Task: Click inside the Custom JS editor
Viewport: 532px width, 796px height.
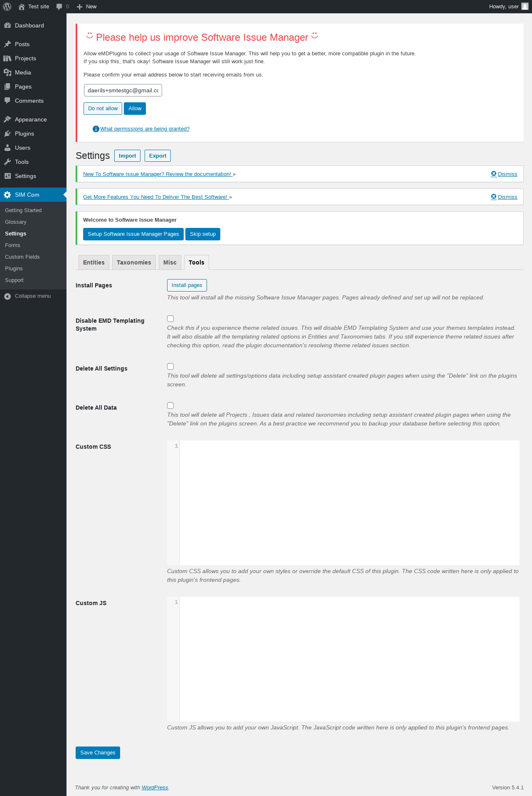Action: pyautogui.click(x=349, y=659)
